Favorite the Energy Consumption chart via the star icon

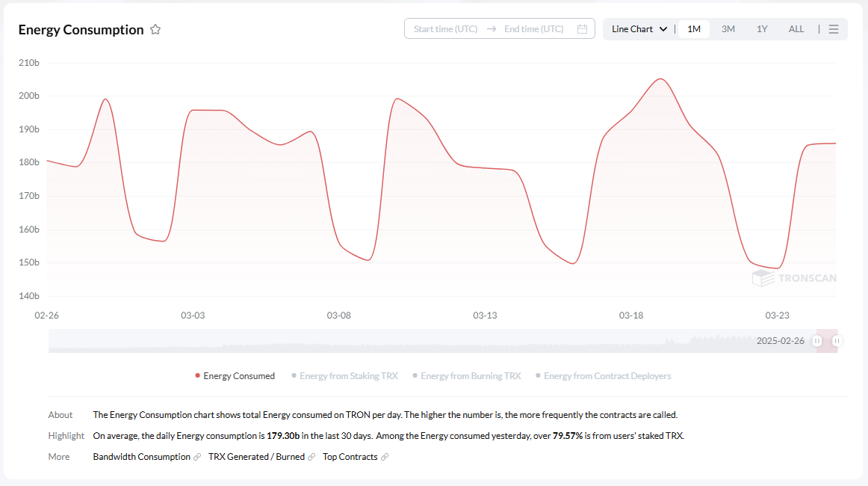click(155, 29)
